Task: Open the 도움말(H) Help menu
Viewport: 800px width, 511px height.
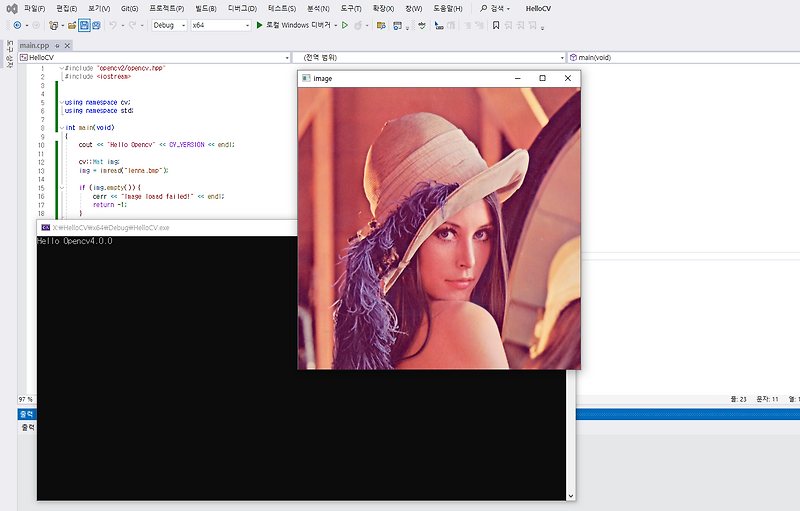Action: tap(447, 9)
